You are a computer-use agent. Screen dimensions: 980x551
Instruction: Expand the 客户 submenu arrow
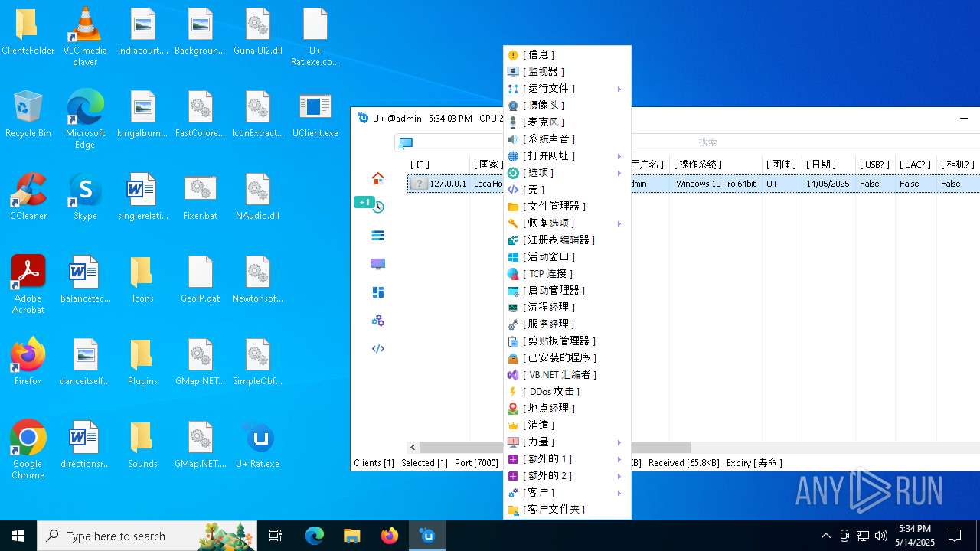pyautogui.click(x=619, y=493)
